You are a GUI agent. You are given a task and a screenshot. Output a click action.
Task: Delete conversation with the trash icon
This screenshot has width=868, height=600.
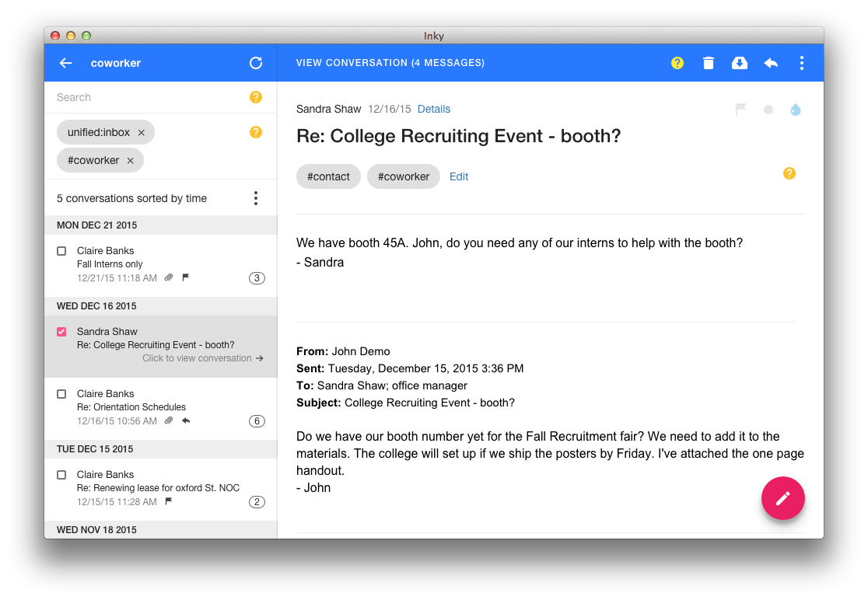click(x=709, y=63)
